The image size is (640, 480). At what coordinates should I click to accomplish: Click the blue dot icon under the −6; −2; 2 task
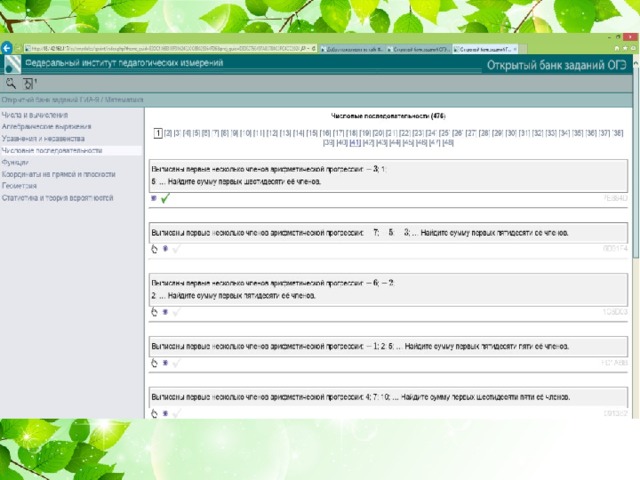[165, 312]
